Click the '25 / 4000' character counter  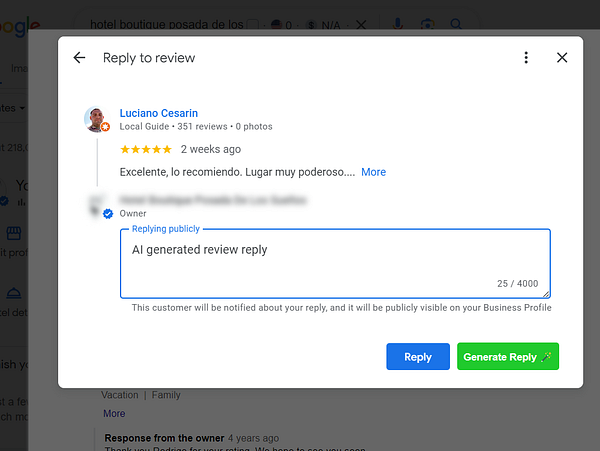point(517,283)
